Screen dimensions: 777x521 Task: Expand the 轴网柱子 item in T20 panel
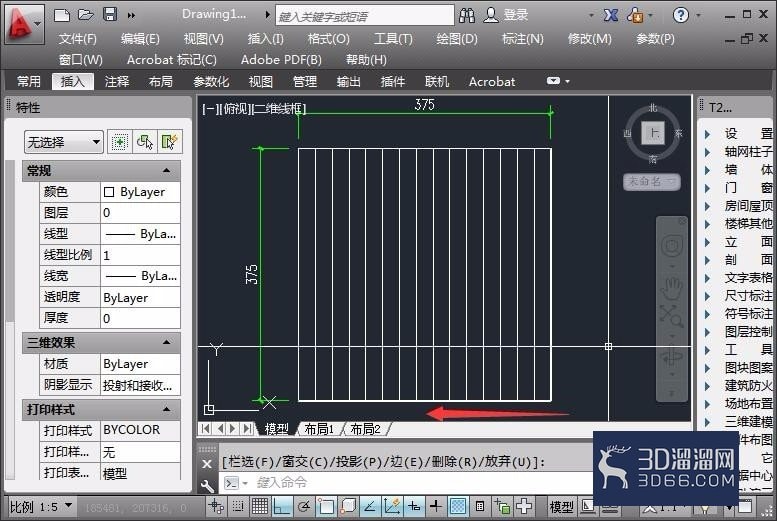708,152
